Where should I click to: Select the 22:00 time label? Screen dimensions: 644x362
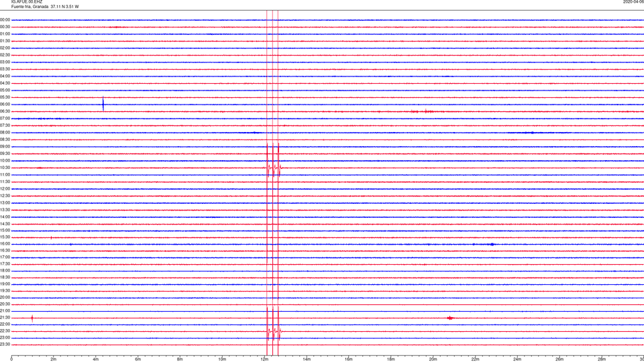tap(5, 324)
